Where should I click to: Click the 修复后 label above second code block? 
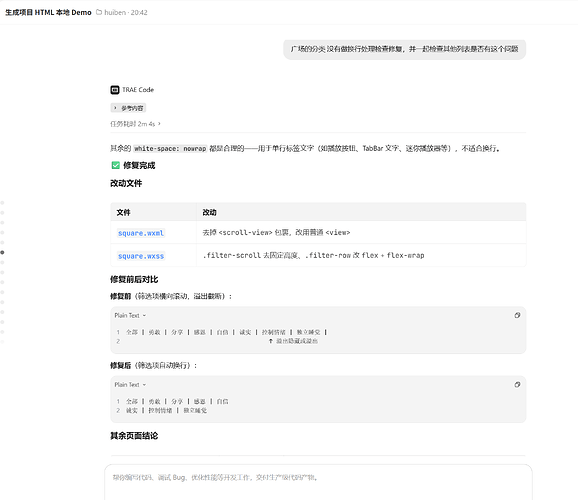click(x=121, y=365)
